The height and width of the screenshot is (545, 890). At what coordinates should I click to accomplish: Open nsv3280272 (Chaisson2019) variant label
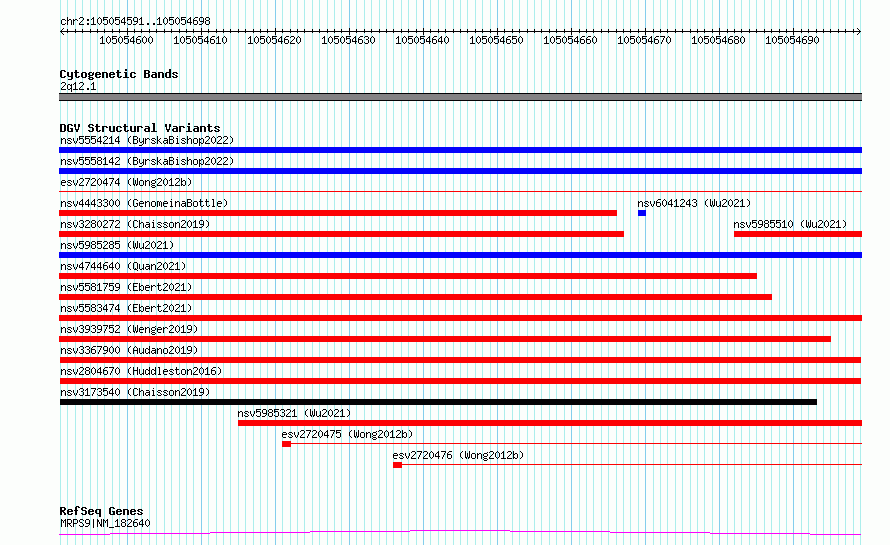tap(135, 224)
